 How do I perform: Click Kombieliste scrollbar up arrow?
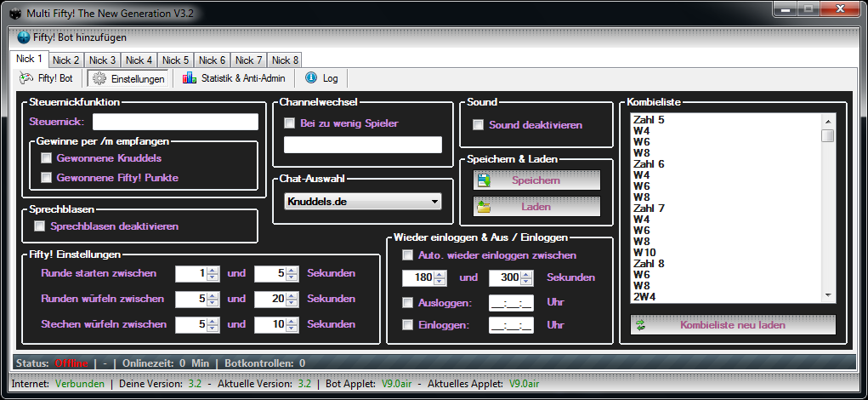click(x=827, y=121)
